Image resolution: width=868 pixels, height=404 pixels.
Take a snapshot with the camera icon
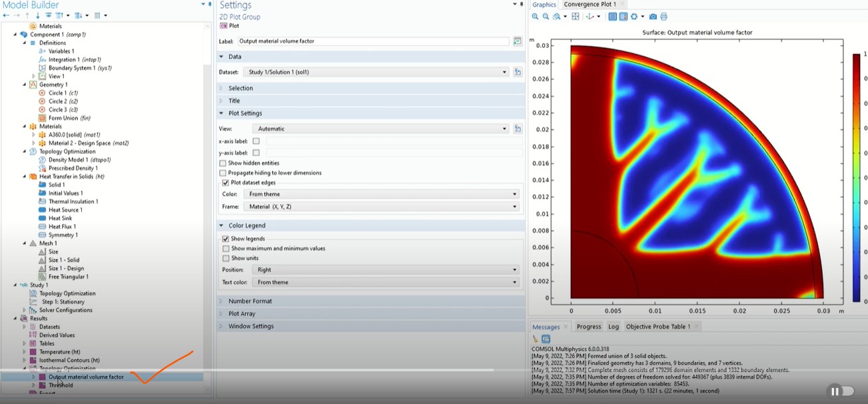tap(653, 17)
